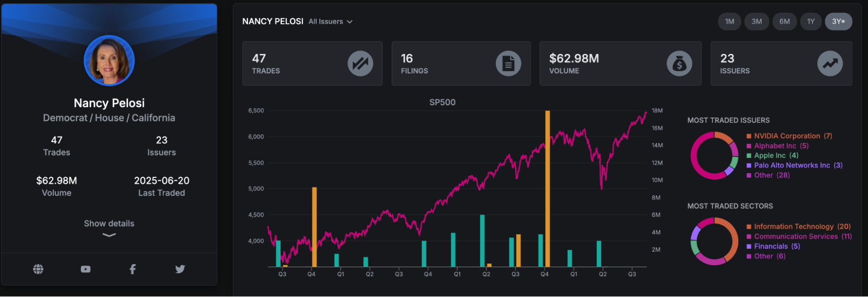Click the Palo Alto Networks Inc legend entry
This screenshot has width=868, height=297.
click(x=795, y=165)
